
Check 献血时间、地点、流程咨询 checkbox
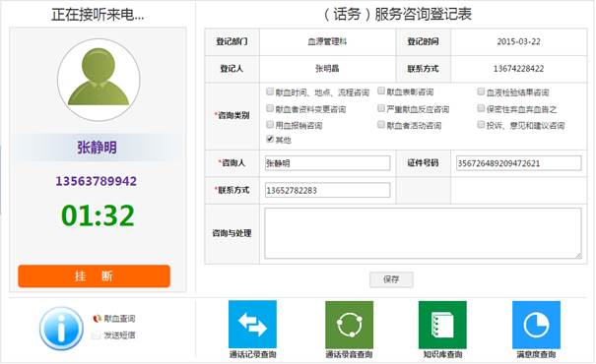click(x=270, y=91)
